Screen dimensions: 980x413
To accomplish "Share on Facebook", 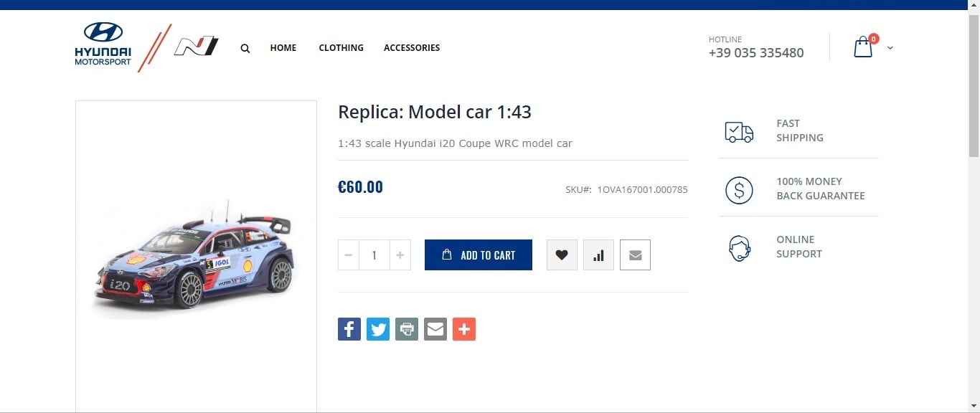I will [x=349, y=329].
